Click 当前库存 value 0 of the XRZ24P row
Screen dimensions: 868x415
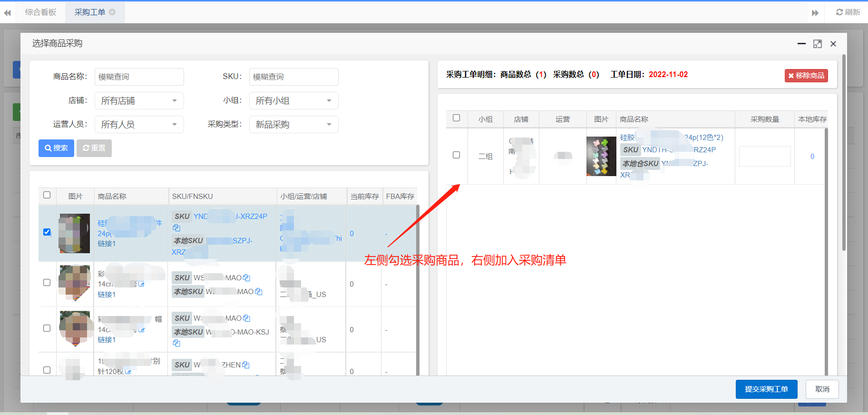point(352,234)
